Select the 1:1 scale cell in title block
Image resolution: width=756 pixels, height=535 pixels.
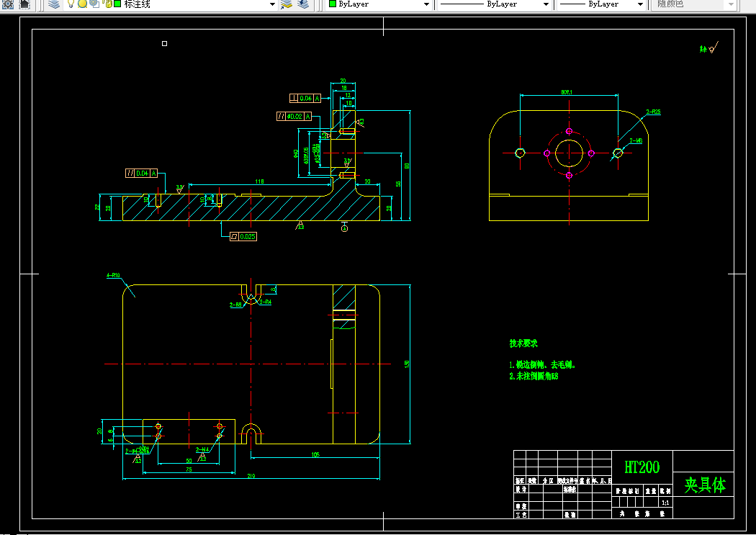[665, 503]
